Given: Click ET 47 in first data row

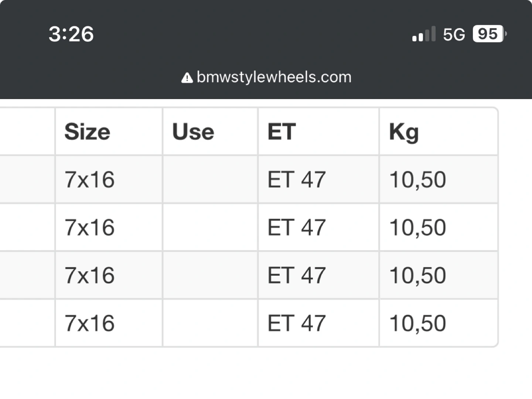Looking at the screenshot, I should pos(296,180).
